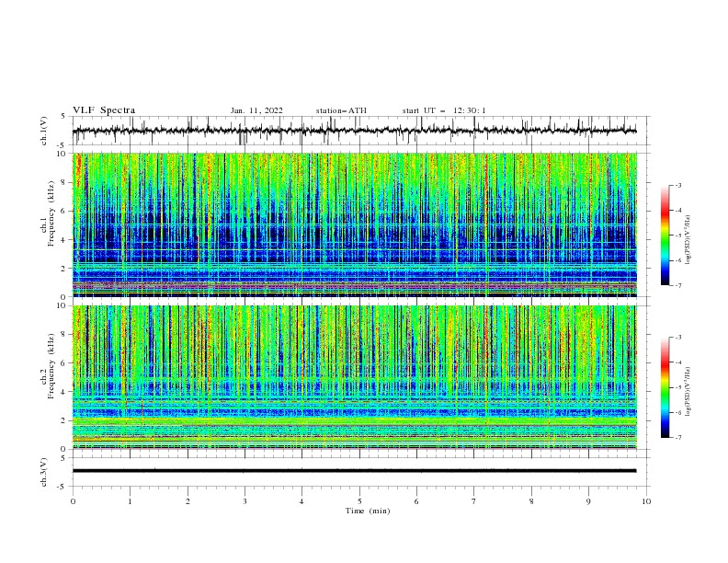Click the "2" kHz tick on ch.1 axis
The image size is (728, 563).
pyautogui.click(x=64, y=269)
